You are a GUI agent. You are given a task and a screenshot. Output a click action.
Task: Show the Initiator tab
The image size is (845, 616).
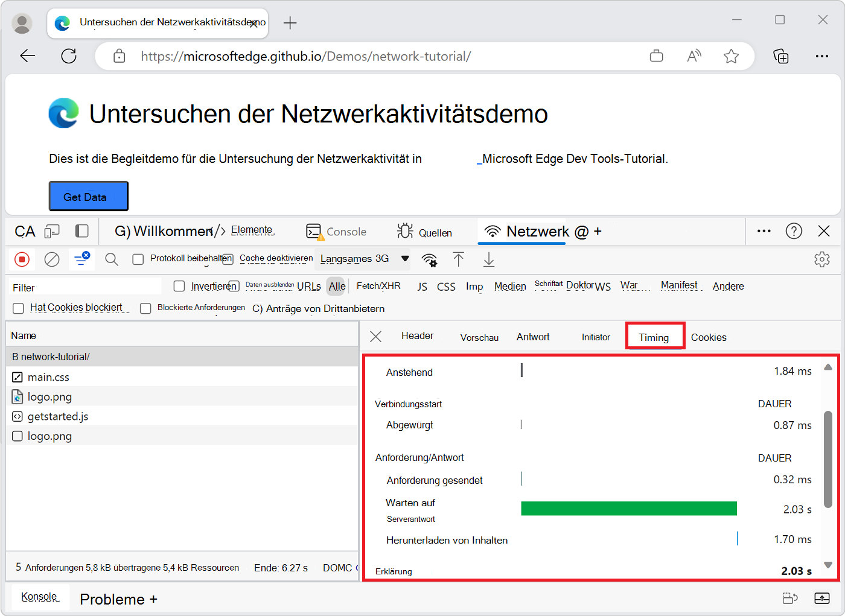coord(596,337)
